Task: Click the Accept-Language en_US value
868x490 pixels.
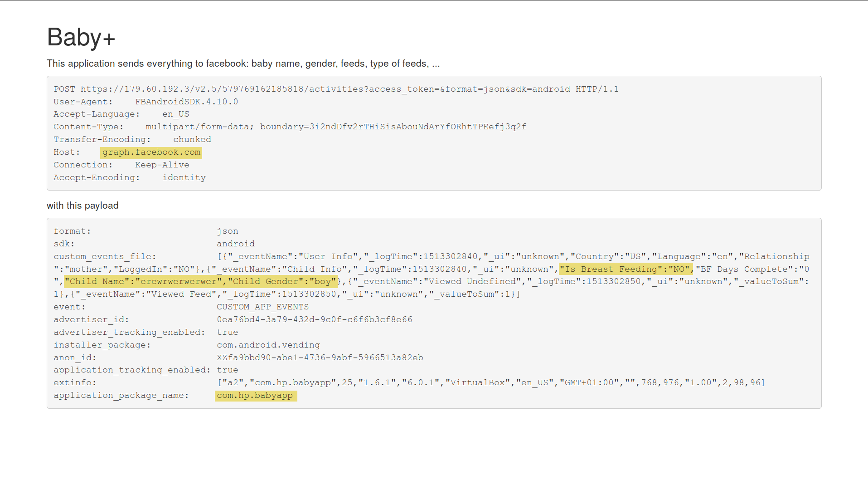Action: coord(175,114)
